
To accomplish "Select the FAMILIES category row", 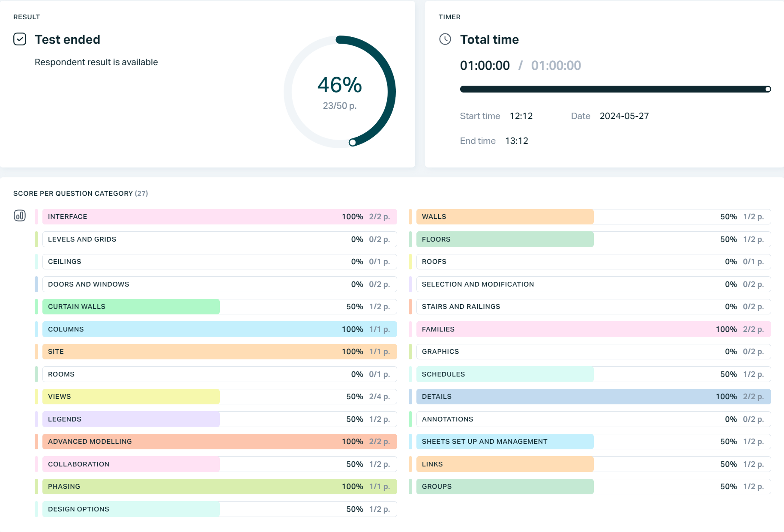I will [x=593, y=329].
